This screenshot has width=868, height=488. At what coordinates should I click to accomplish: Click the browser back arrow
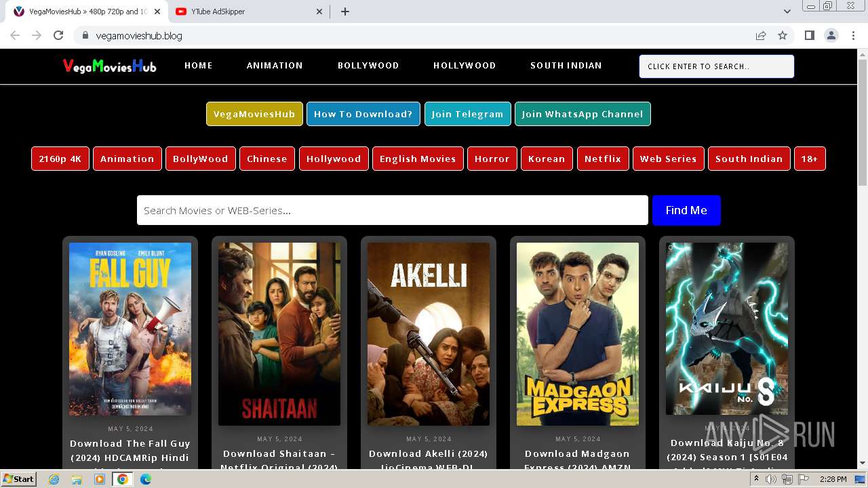(15, 35)
